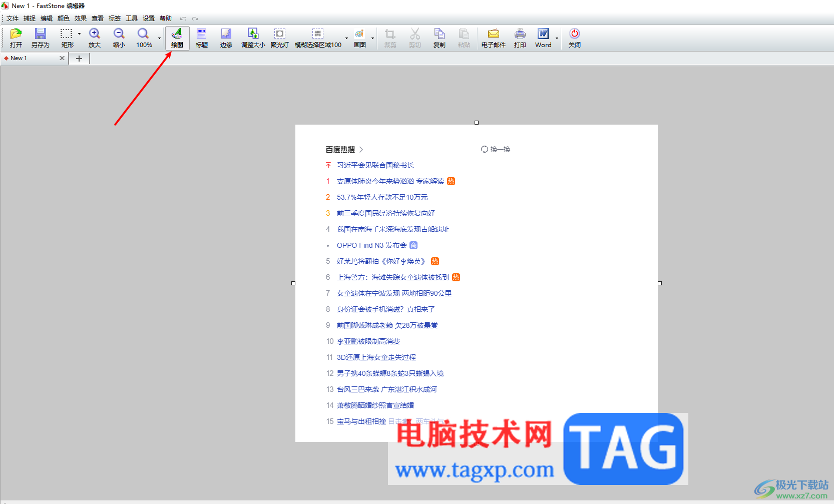Expand the 100% zoom dropdown arrow
The width and height of the screenshot is (834, 504).
[x=160, y=38]
